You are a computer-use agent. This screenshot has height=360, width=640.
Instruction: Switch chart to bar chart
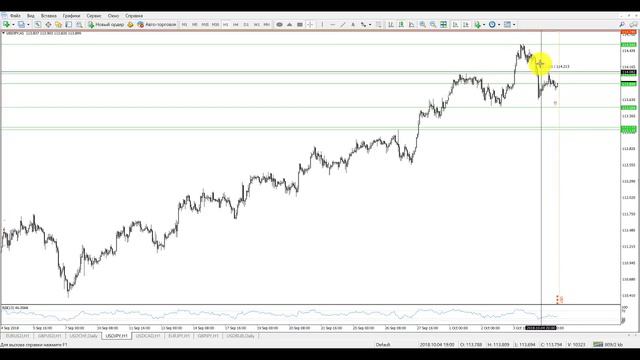point(391,24)
